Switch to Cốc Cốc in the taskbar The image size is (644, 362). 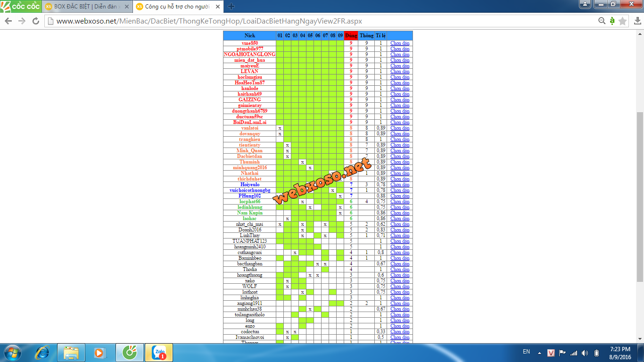pyautogui.click(x=129, y=353)
